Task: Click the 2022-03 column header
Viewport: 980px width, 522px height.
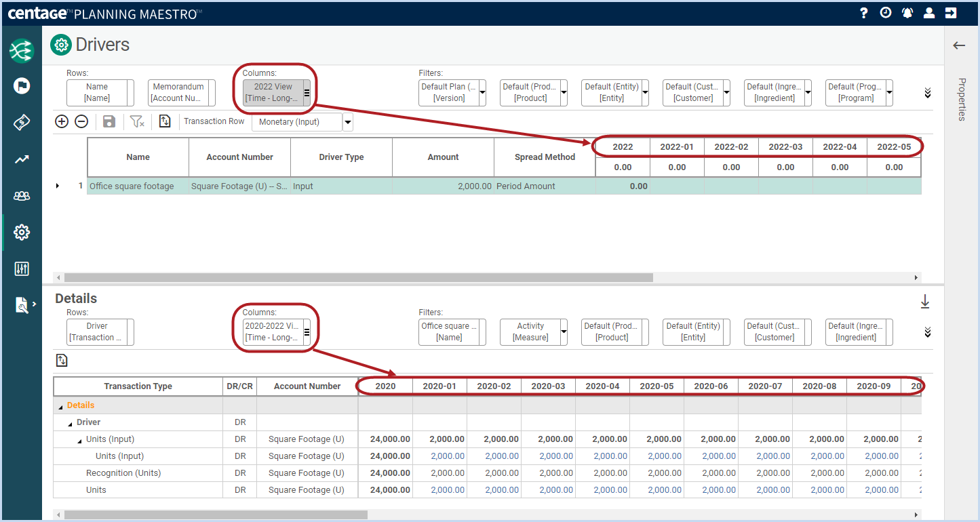Action: pyautogui.click(x=785, y=147)
